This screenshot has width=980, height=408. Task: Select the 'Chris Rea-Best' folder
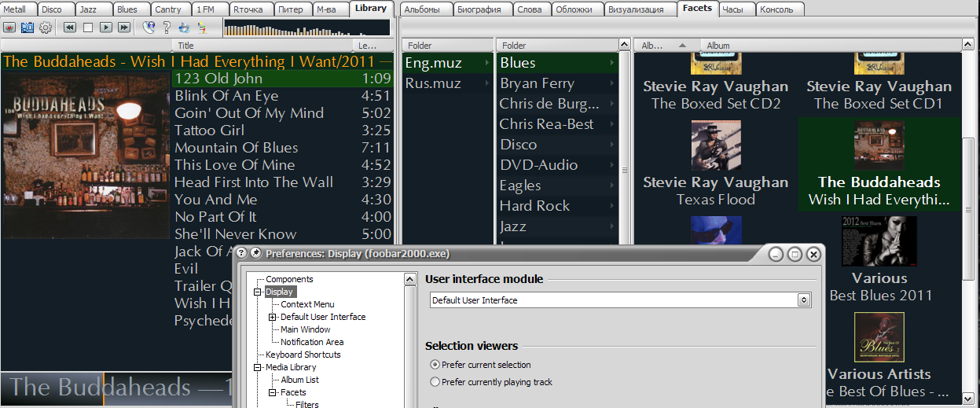(558, 124)
